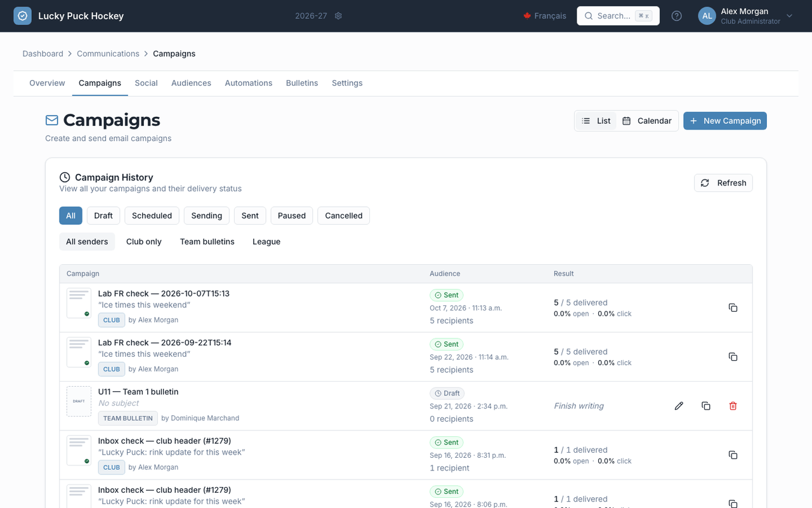This screenshot has height=508, width=812.
Task: Open the Automations tab
Action: click(249, 83)
